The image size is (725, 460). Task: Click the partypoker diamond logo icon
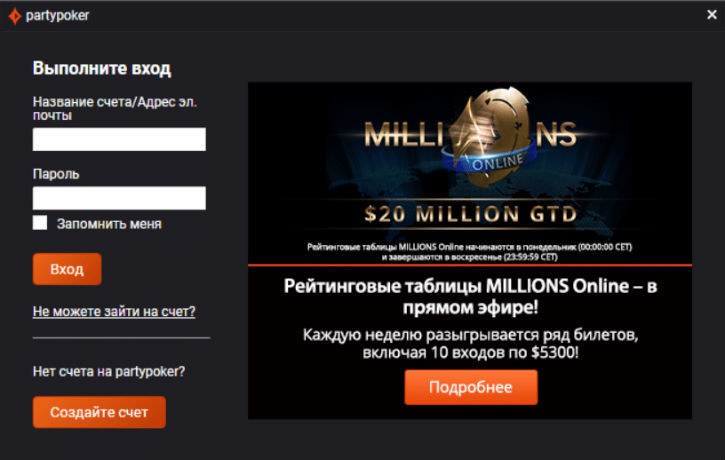pos(15,16)
